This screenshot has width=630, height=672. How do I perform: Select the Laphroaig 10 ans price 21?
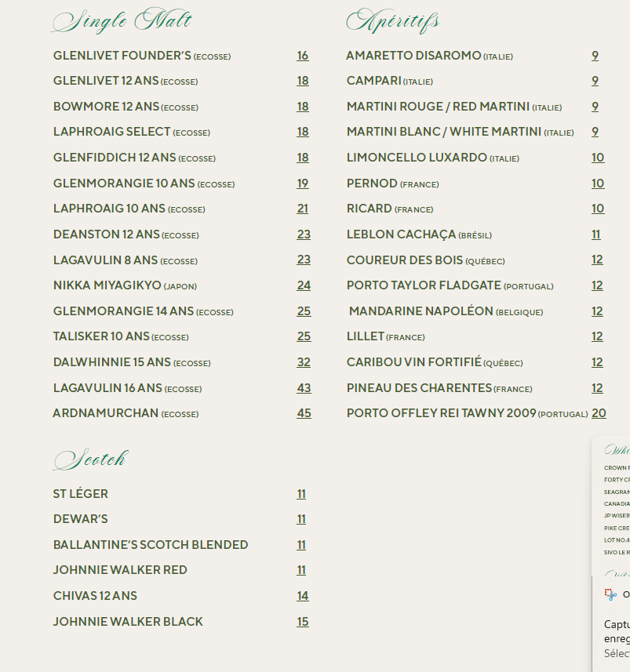pos(303,209)
